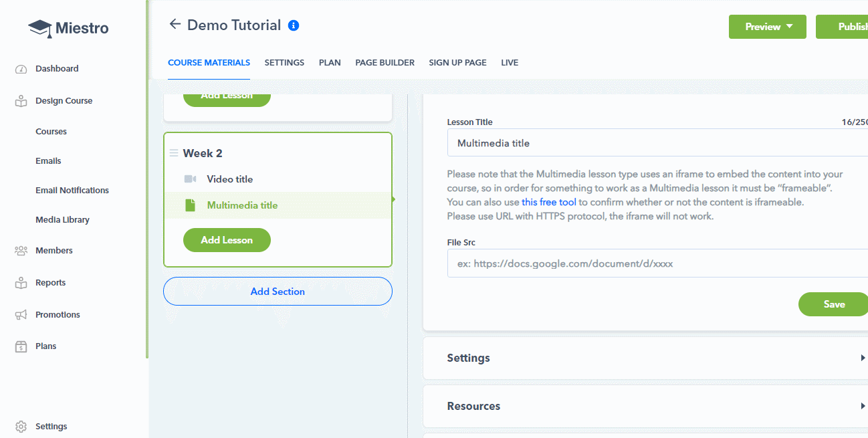Click the Design Course icon in sidebar

coord(21,101)
